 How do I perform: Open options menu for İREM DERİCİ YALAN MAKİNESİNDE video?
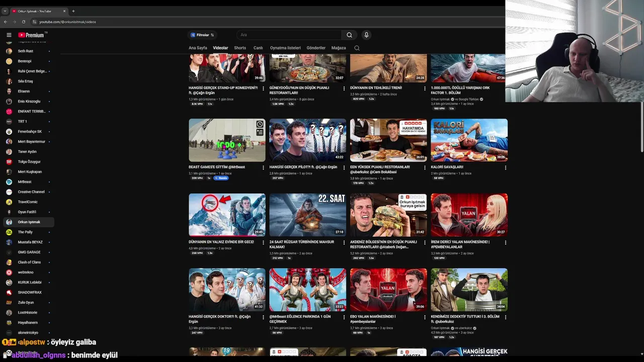click(506, 242)
